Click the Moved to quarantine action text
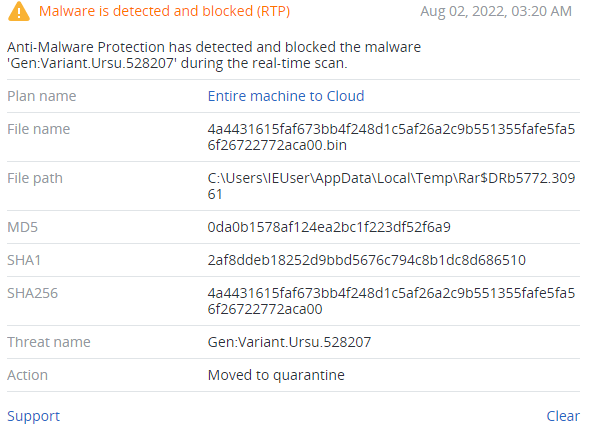This screenshot has width=593, height=431. tap(276, 375)
